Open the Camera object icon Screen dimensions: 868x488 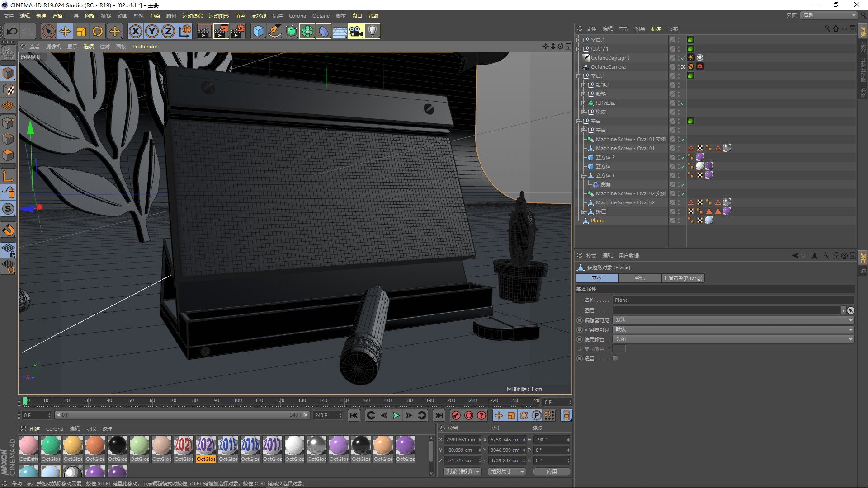pyautogui.click(x=356, y=31)
